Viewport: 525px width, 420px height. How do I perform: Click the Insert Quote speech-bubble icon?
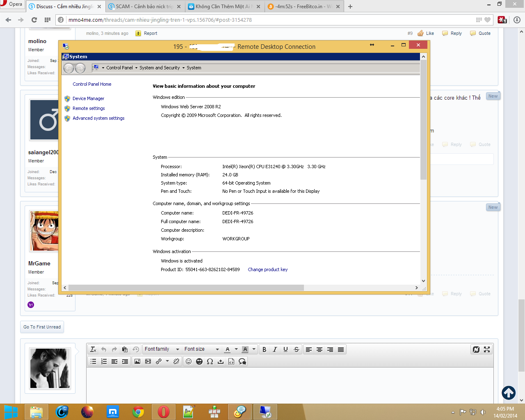(x=242, y=361)
